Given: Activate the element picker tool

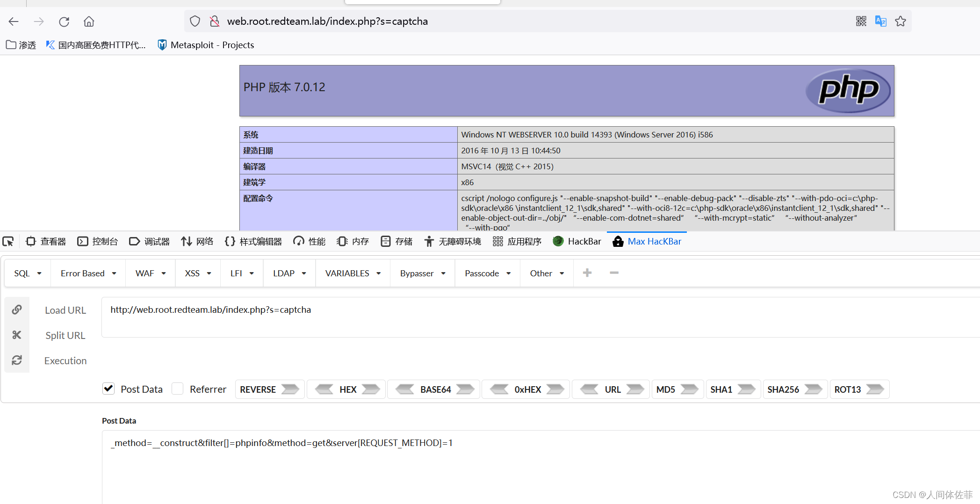Looking at the screenshot, I should point(8,241).
